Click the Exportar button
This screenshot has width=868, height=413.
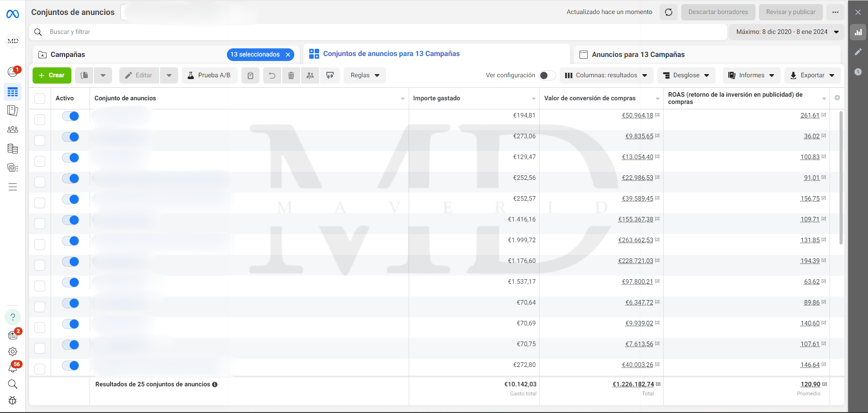812,75
